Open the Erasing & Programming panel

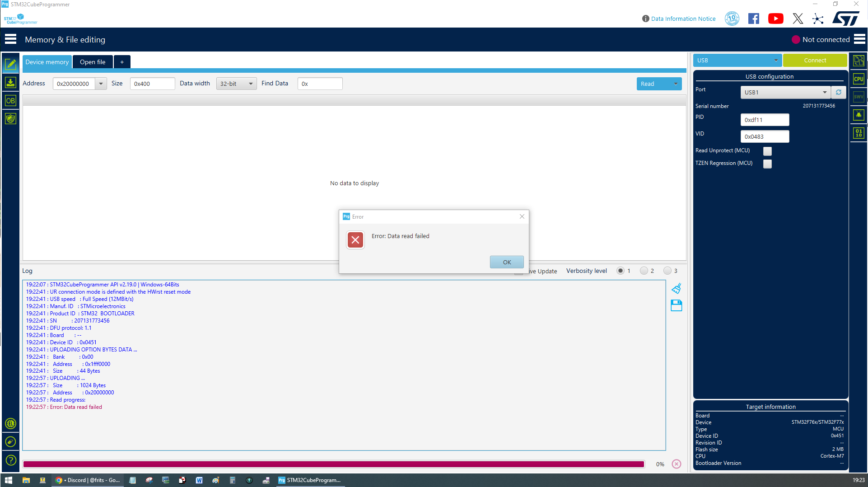[x=10, y=83]
